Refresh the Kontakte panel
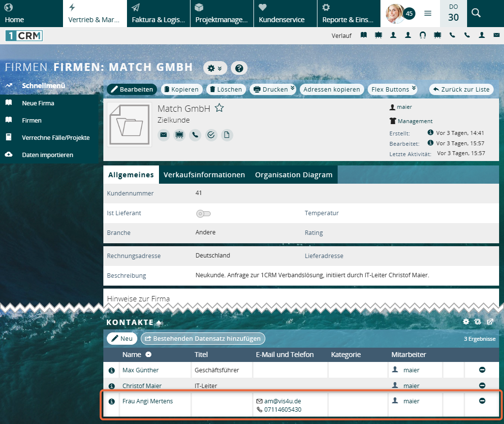The height and width of the screenshot is (424, 504). pos(478,322)
